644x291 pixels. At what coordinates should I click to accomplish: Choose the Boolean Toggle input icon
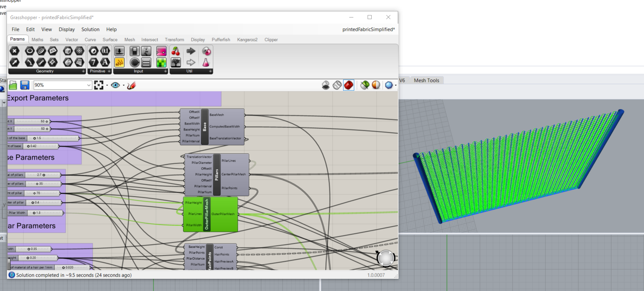[x=135, y=51]
